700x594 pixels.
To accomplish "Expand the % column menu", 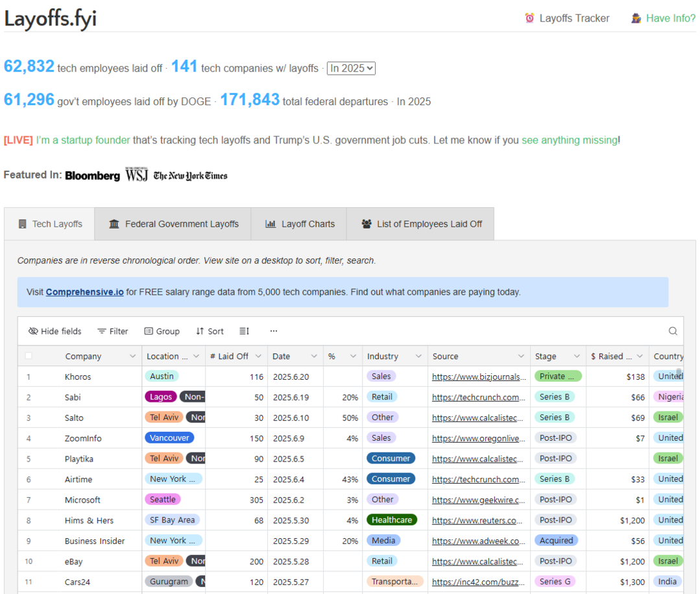I will click(353, 356).
